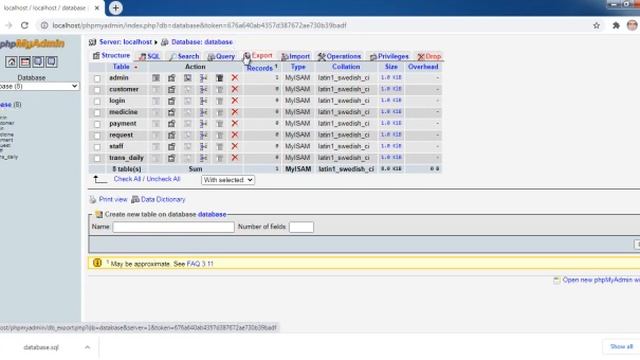This screenshot has height=360, width=640.
Task: Tick the checkbox for staff table
Action: coord(97,147)
